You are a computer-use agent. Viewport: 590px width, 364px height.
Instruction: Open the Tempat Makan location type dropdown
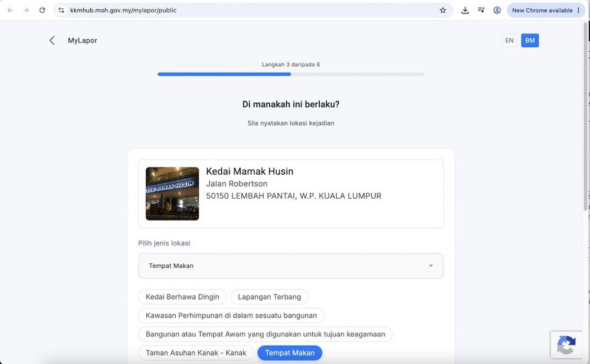tap(291, 265)
